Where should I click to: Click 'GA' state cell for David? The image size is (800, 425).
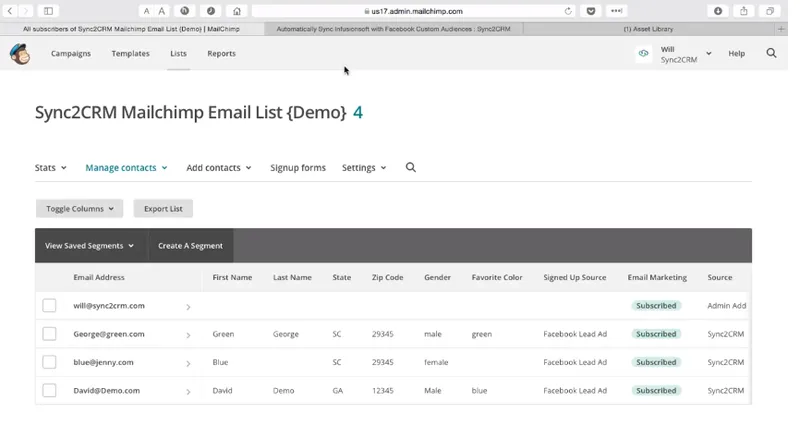[x=338, y=390]
